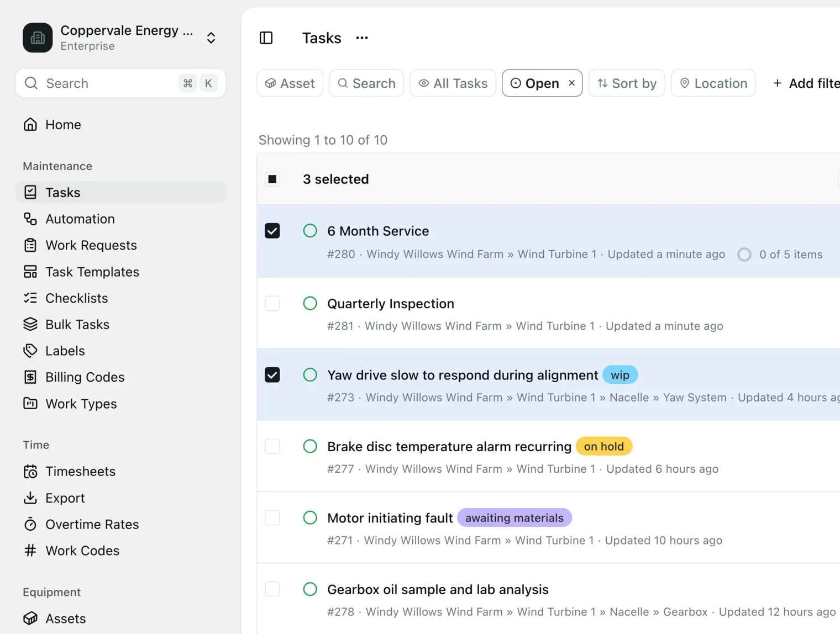Image resolution: width=840 pixels, height=634 pixels.
Task: Click the Search filter chip
Action: pos(366,83)
